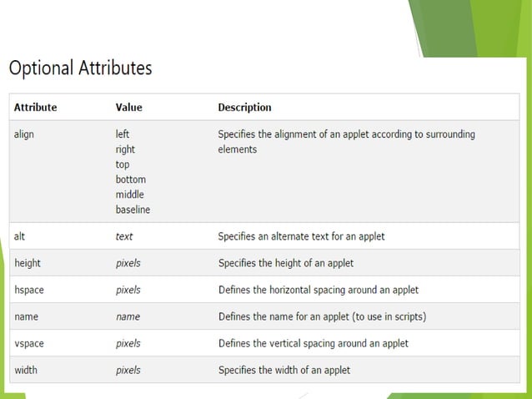The width and height of the screenshot is (532, 399).
Task: Click the Description column header
Action: click(x=244, y=108)
